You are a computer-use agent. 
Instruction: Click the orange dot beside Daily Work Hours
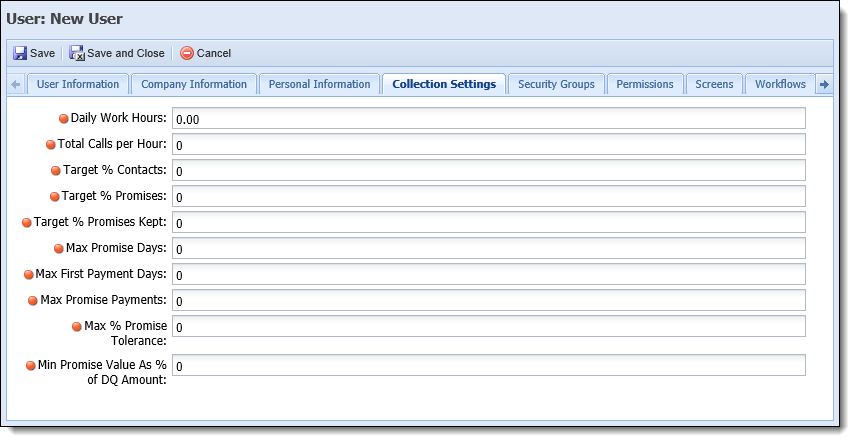click(64, 118)
